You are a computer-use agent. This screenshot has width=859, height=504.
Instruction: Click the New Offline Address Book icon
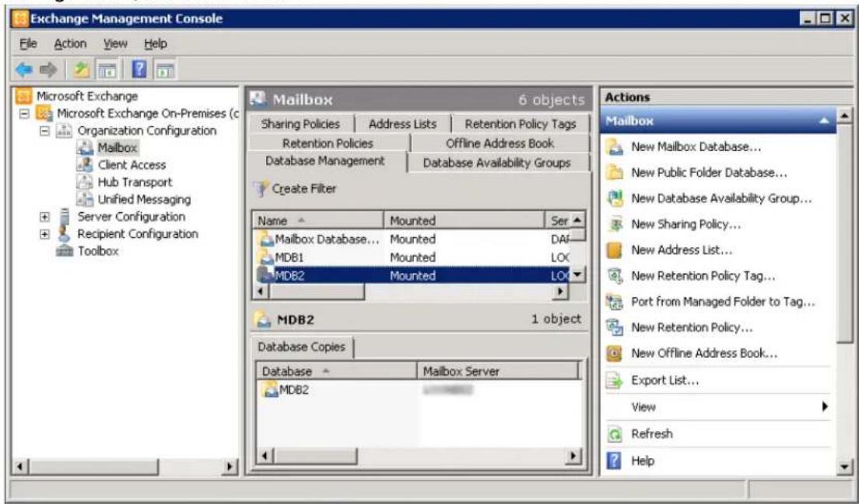615,353
